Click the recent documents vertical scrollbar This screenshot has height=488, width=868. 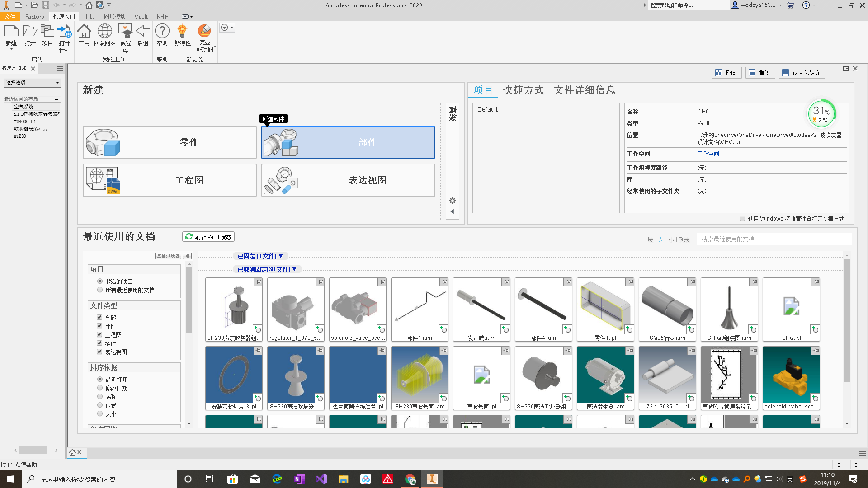pos(847,320)
